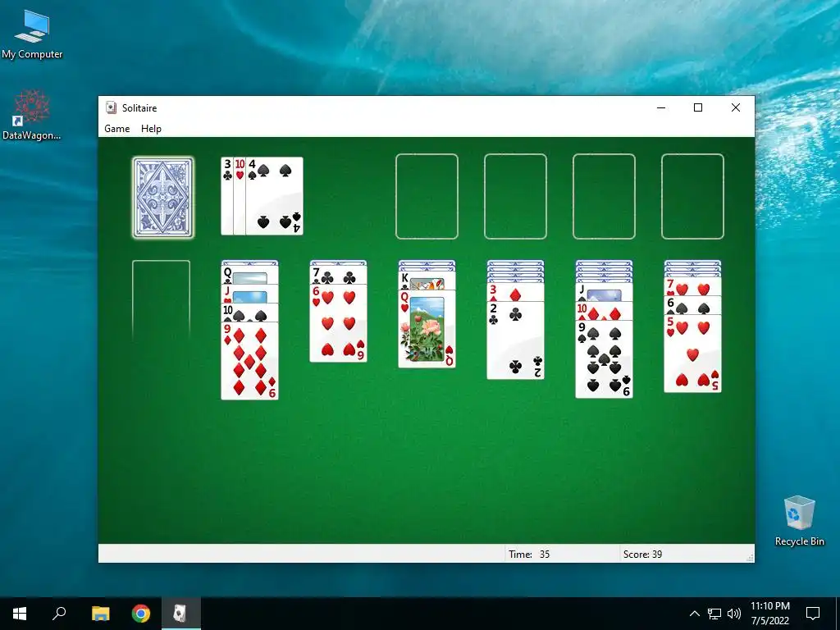
Task: Open the notification center icon
Action: click(x=813, y=614)
